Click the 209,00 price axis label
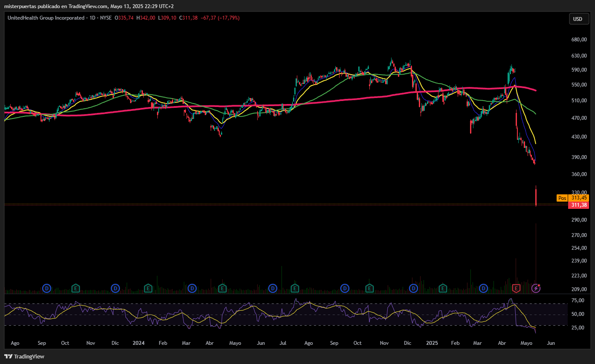The image size is (595, 364). click(x=579, y=289)
